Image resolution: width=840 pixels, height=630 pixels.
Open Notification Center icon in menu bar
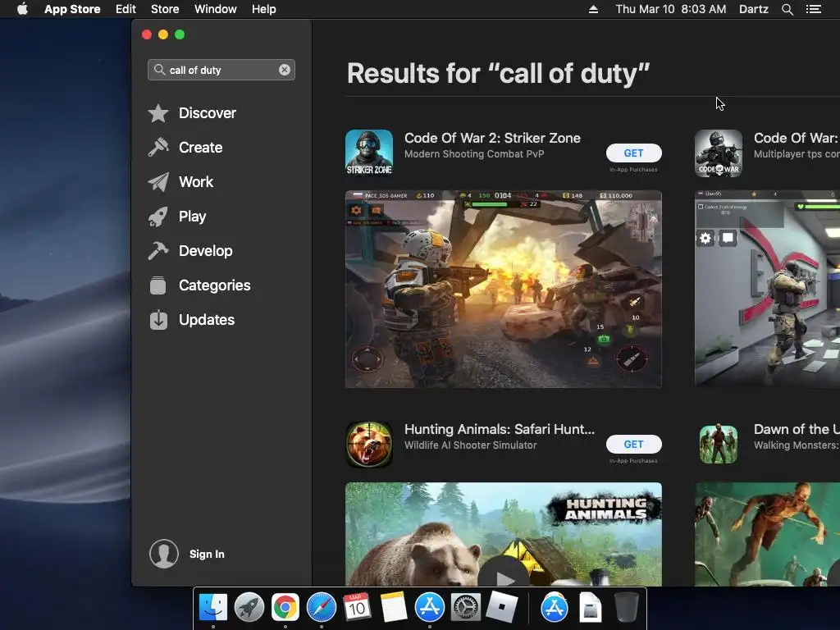coord(814,9)
